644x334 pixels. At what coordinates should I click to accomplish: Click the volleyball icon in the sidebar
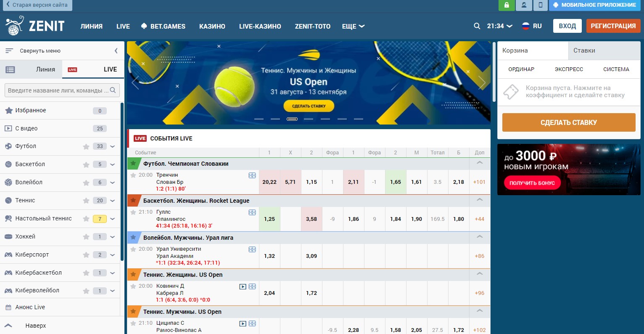pos(8,183)
